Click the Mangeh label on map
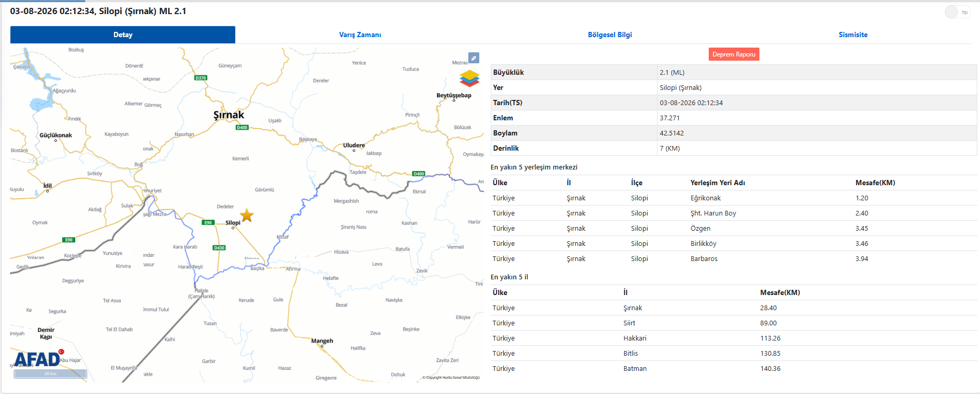Viewport: 980px width, 396px height. (x=322, y=341)
